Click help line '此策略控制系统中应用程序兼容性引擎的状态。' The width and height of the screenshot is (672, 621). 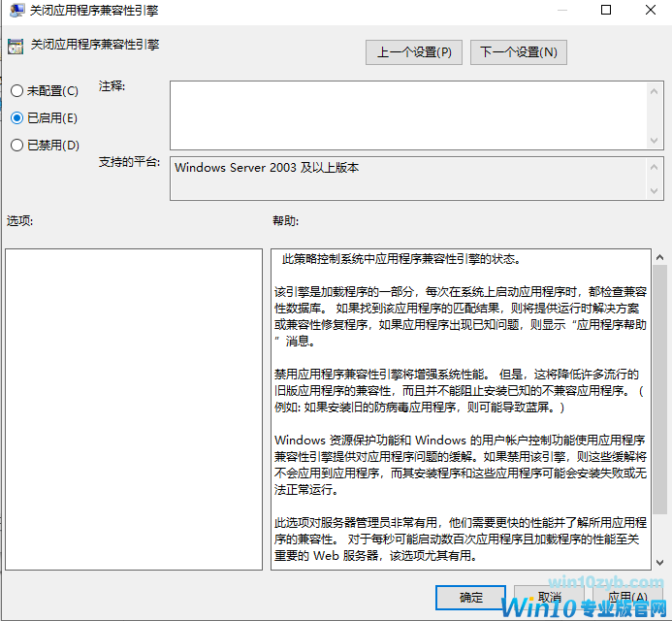401,259
